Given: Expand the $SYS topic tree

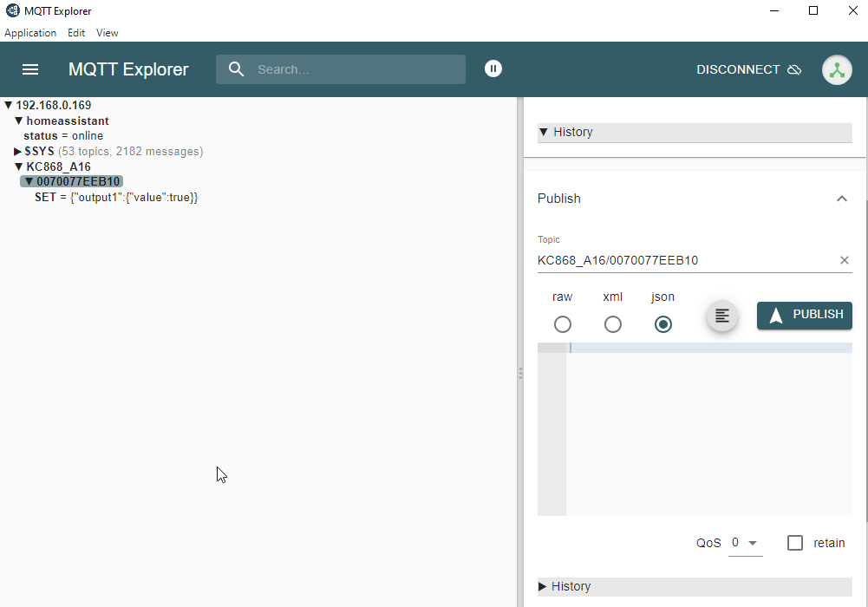Looking at the screenshot, I should click(17, 152).
